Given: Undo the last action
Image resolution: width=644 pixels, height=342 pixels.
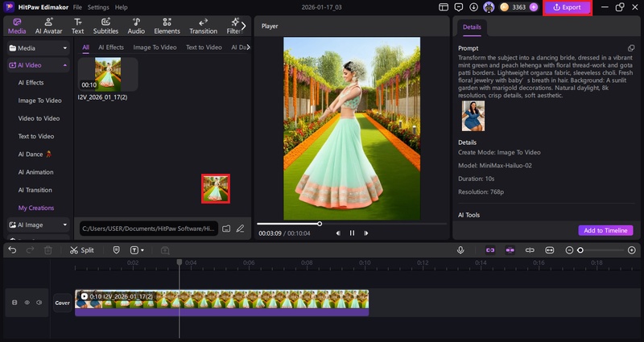Looking at the screenshot, I should pyautogui.click(x=12, y=250).
